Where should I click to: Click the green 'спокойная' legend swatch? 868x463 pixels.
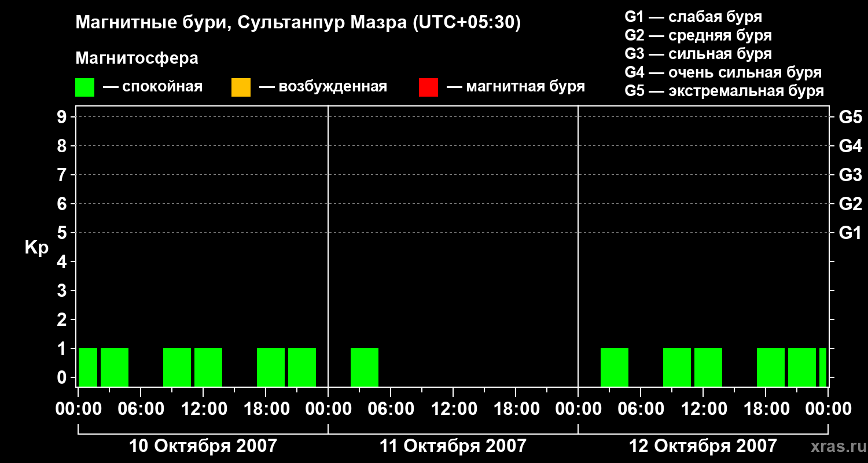[x=84, y=87]
